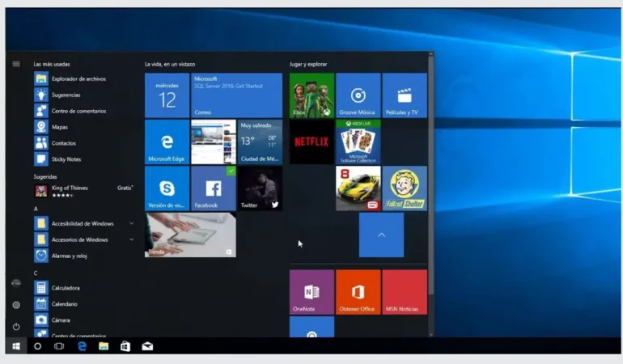Open the weather tile for Ciudad de México
Screen dimensions: 623x364
(x=260, y=142)
